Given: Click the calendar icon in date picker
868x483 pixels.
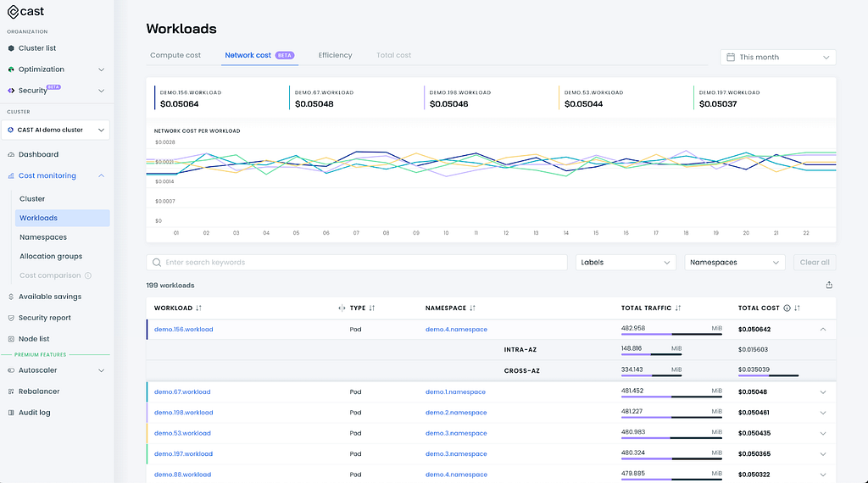Looking at the screenshot, I should click(731, 57).
